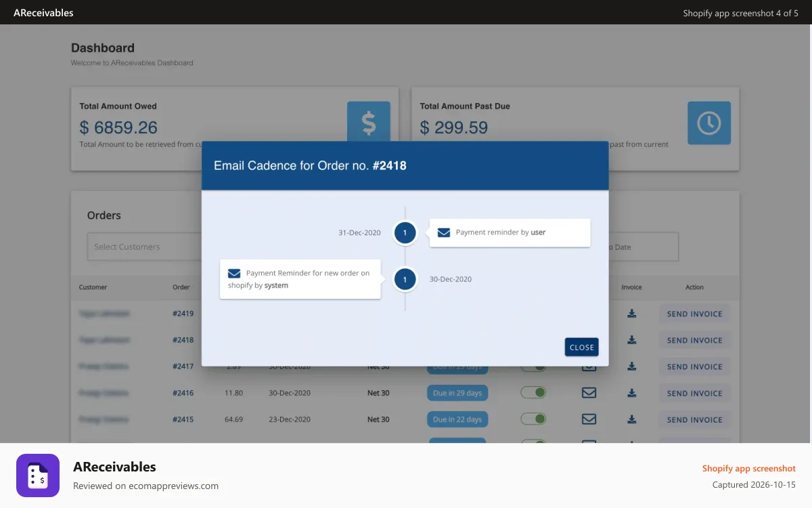Click the Orders section heading

click(x=104, y=215)
